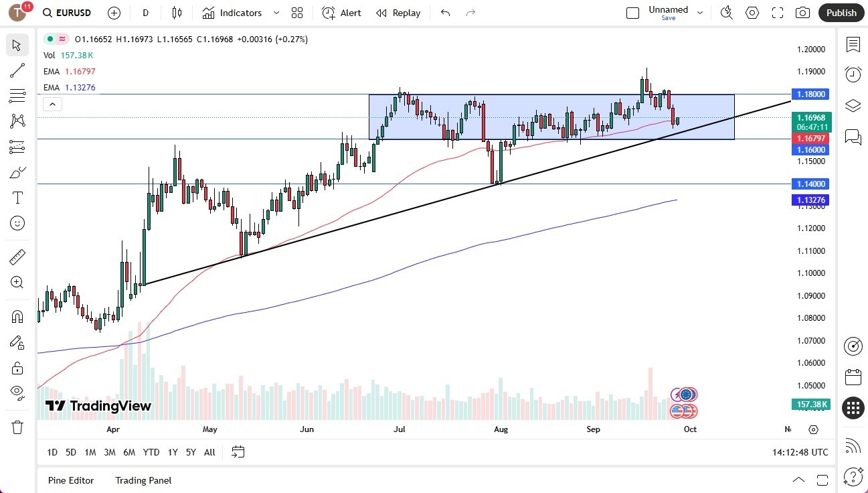Image resolution: width=868 pixels, height=493 pixels.
Task: Select the XABCD Pattern tool
Action: pos(17,121)
